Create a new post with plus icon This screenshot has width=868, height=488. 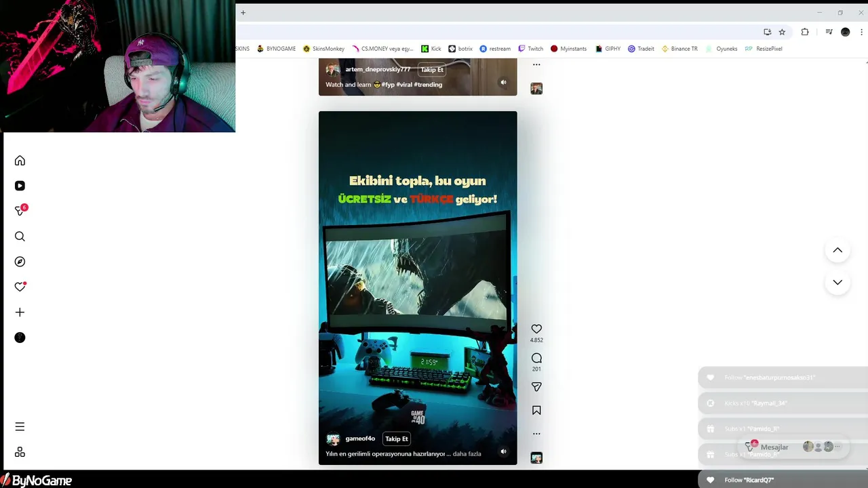click(x=20, y=312)
